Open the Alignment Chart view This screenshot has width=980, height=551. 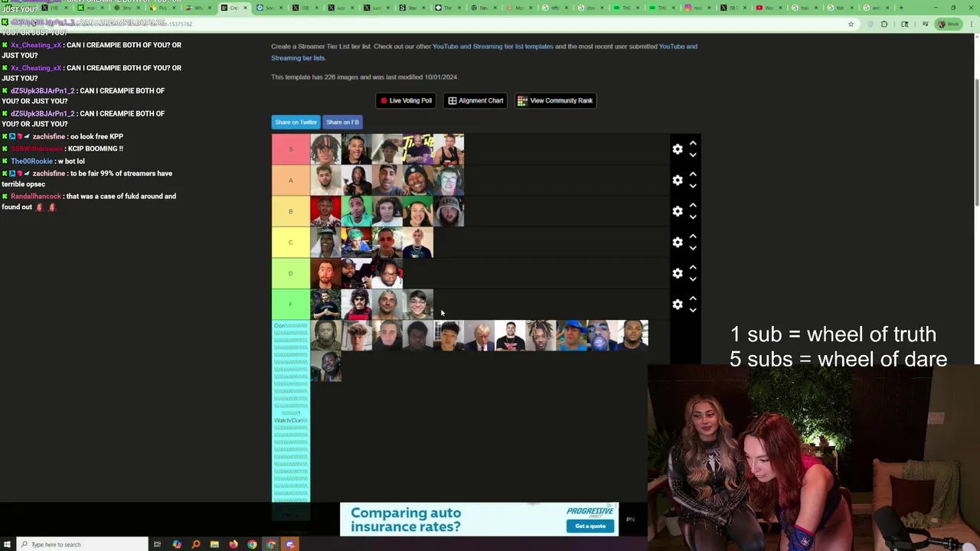[475, 100]
